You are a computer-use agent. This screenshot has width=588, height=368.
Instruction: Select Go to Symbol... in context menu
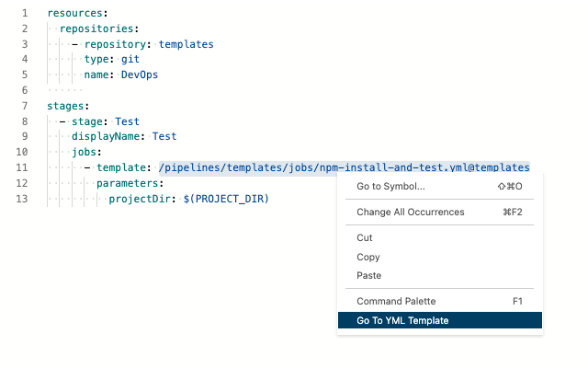point(390,187)
